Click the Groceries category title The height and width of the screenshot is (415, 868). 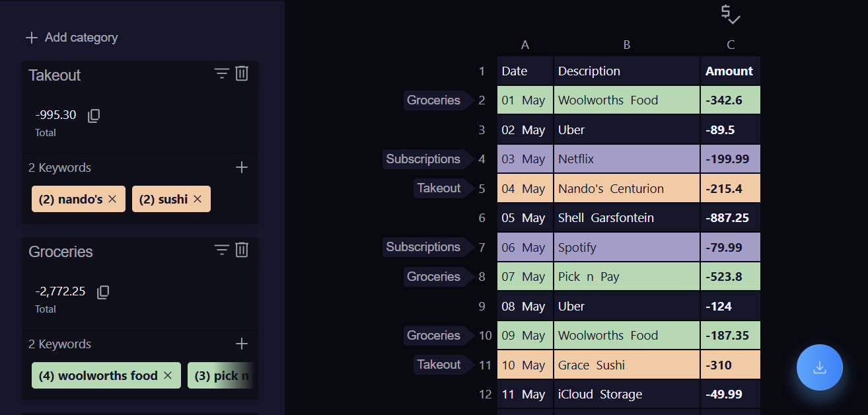pyautogui.click(x=61, y=252)
